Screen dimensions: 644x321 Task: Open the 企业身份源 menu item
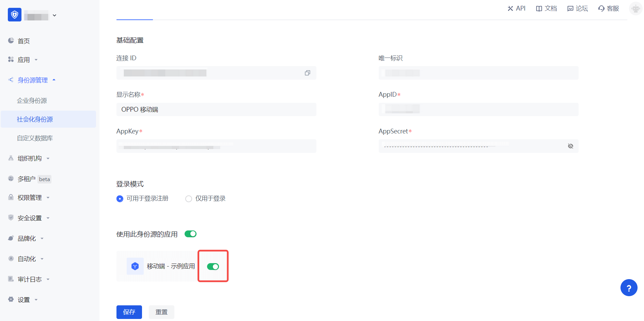(32, 101)
